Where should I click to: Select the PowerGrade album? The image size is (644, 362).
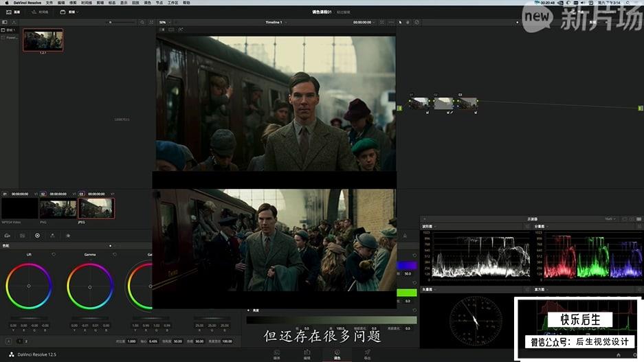coord(10,37)
